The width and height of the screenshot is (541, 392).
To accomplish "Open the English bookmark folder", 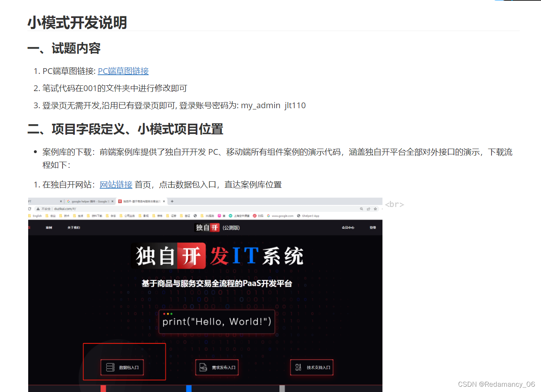I will coord(35,216).
